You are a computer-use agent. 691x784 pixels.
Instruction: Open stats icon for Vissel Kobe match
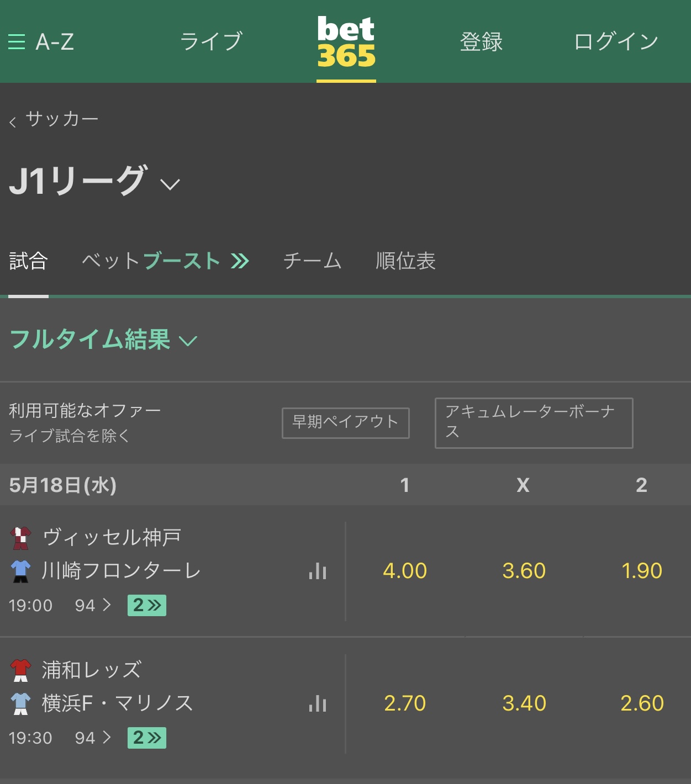[318, 571]
